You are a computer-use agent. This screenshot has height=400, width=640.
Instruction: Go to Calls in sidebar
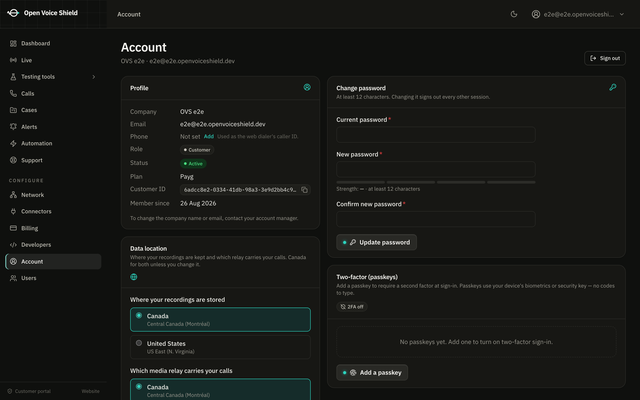click(x=53, y=93)
